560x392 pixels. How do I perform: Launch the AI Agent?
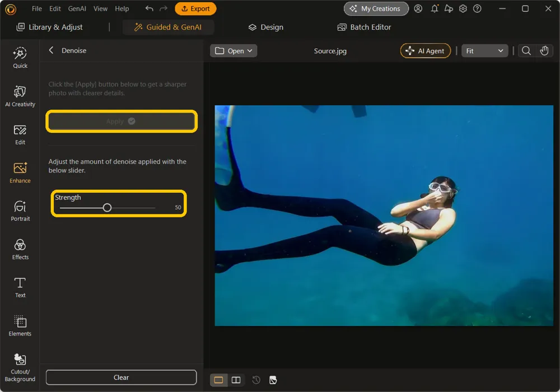pyautogui.click(x=426, y=51)
